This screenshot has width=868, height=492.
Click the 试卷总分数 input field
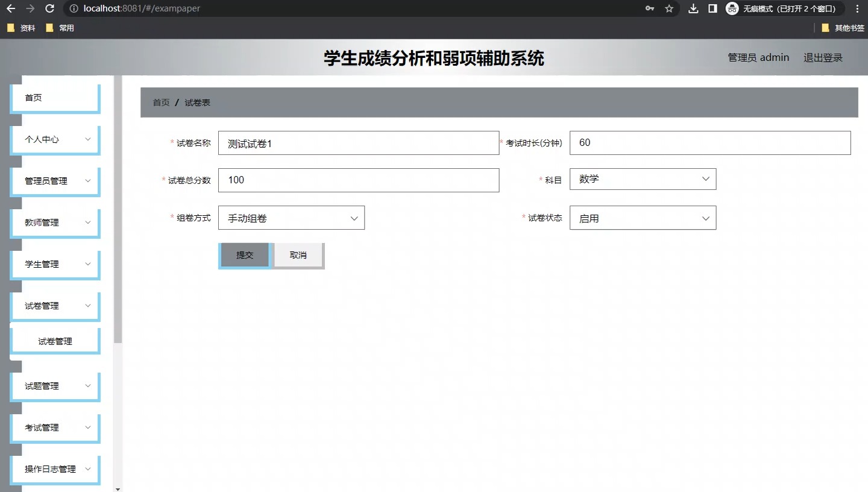pyautogui.click(x=359, y=180)
